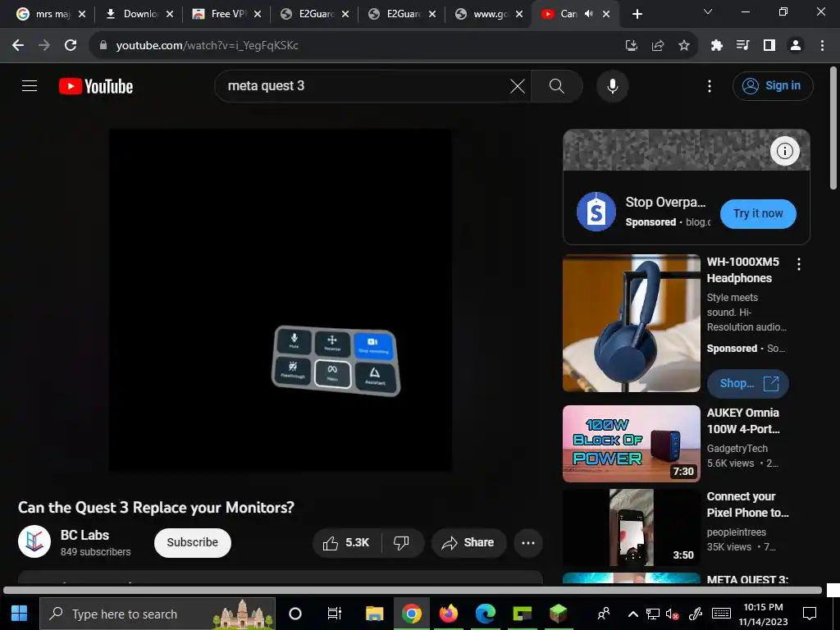The height and width of the screenshot is (630, 840).
Task: Open Connect your Pixel Phone video thumbnail
Action: coord(631,527)
